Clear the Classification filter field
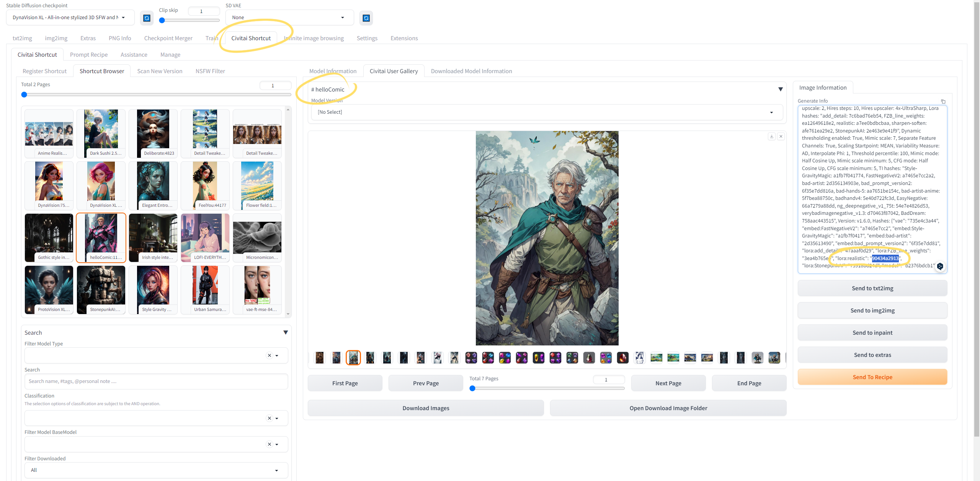Image resolution: width=980 pixels, height=481 pixels. 269,418
